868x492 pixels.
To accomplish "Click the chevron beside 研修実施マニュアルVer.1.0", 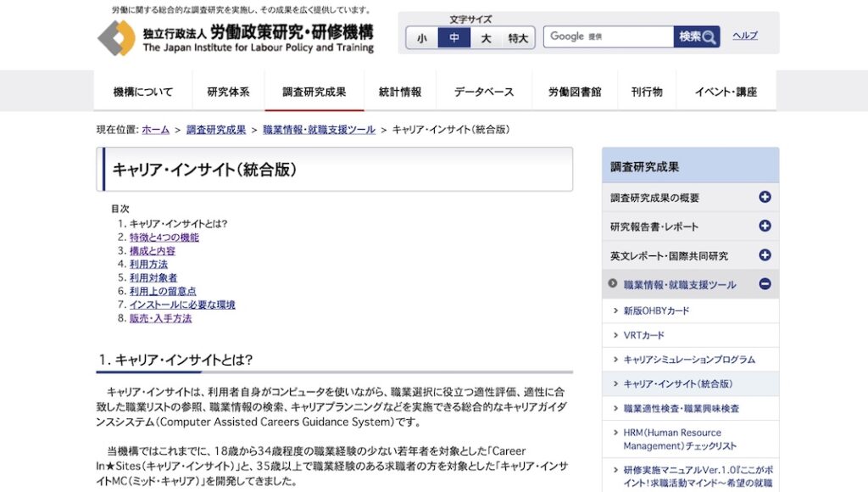I will coord(618,471).
